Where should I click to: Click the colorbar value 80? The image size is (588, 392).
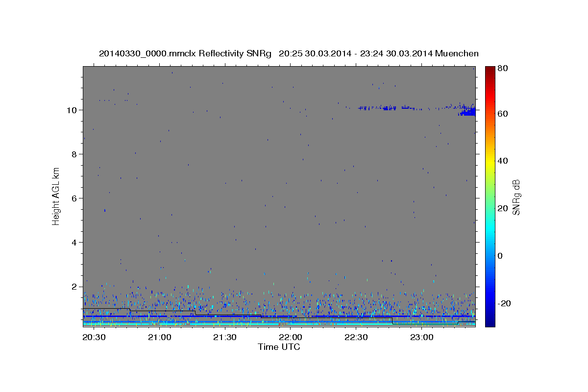[503, 69]
